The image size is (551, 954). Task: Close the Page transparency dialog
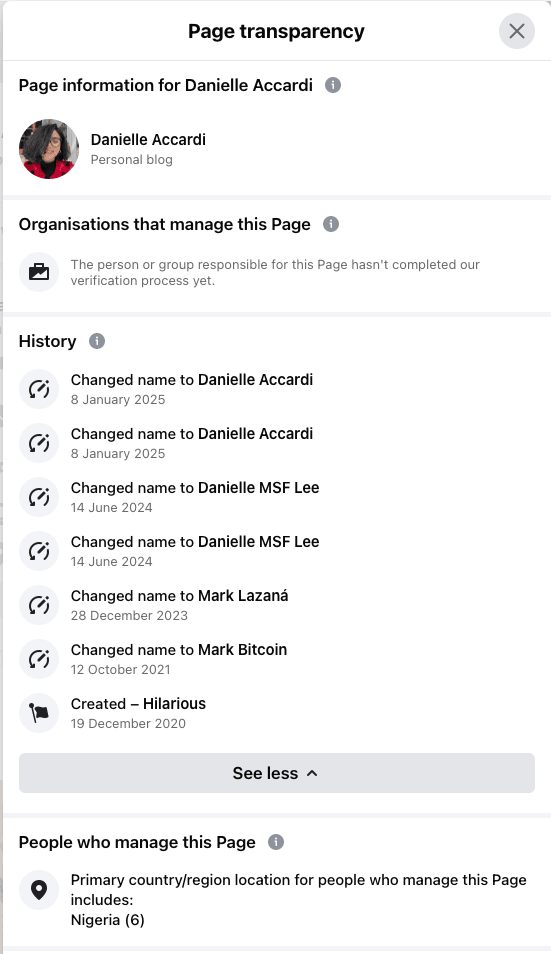pyautogui.click(x=516, y=31)
